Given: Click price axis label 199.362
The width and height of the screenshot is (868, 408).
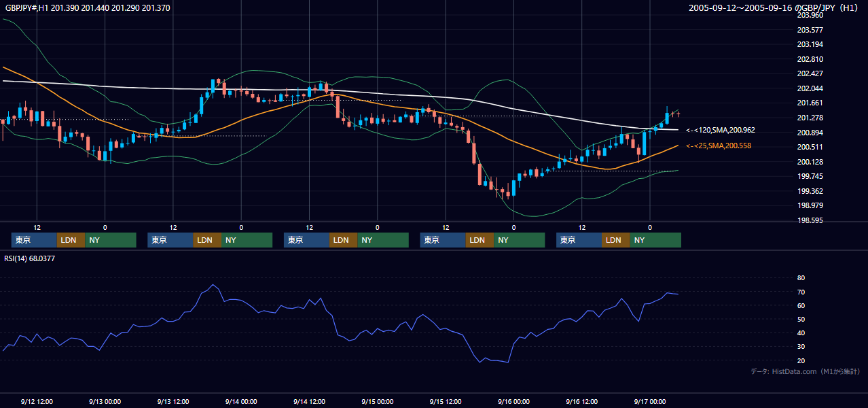Looking at the screenshot, I should [810, 191].
